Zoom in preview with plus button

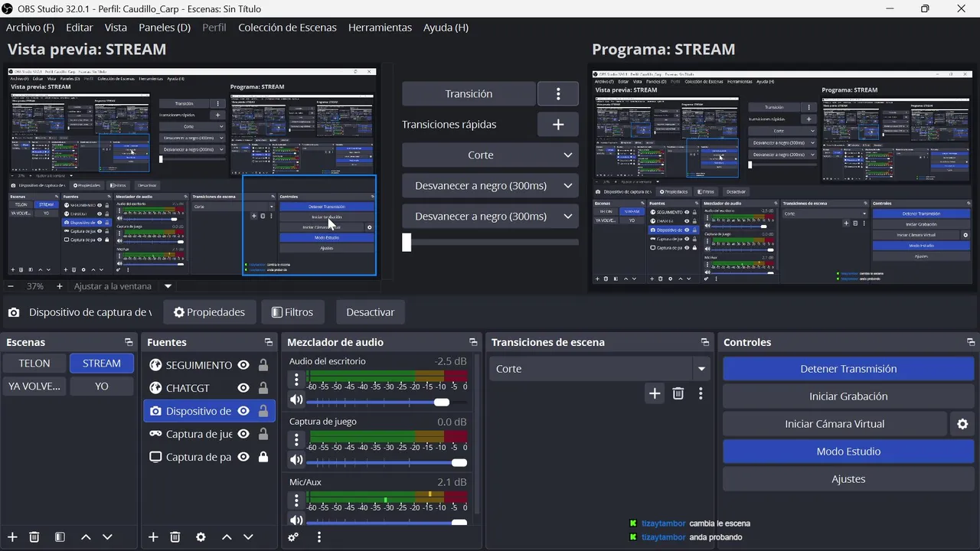click(x=60, y=286)
